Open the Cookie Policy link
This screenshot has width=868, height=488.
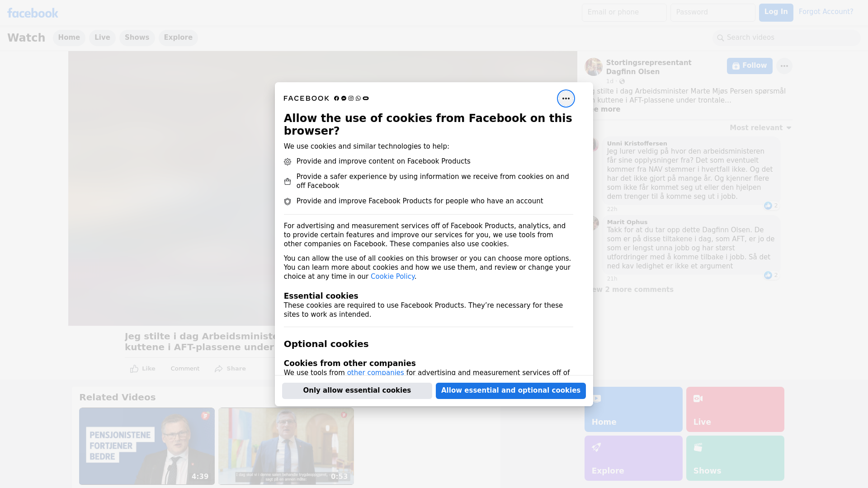(x=392, y=277)
